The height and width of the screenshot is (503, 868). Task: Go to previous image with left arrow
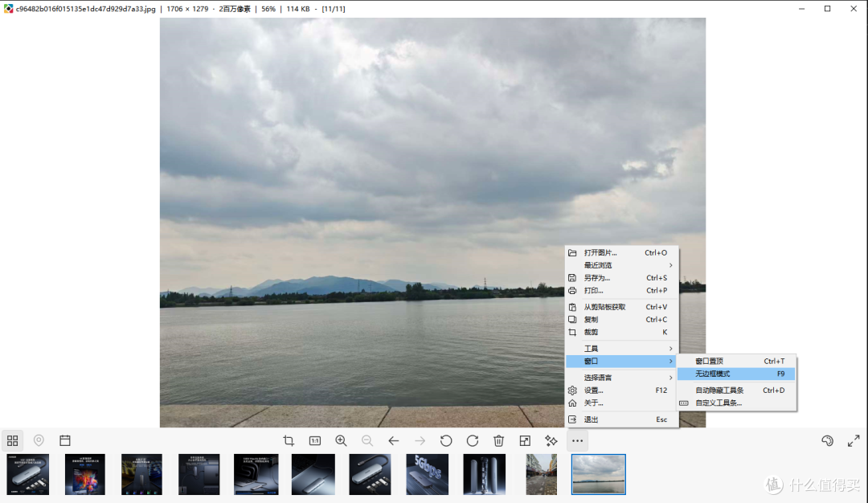pyautogui.click(x=394, y=440)
